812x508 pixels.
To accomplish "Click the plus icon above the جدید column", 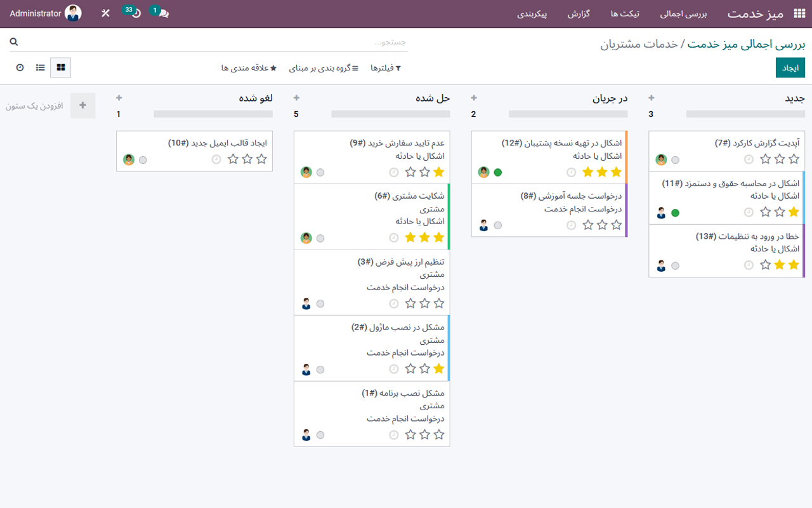I will click(x=652, y=98).
